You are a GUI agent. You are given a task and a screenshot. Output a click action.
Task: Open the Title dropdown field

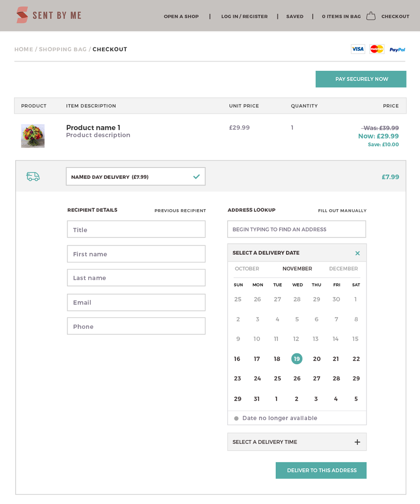pos(136,230)
